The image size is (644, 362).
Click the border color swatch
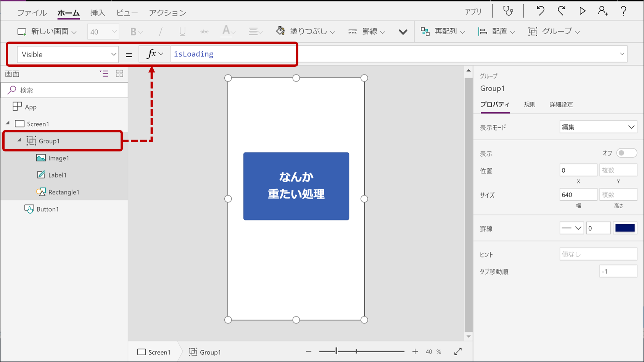coord(625,228)
